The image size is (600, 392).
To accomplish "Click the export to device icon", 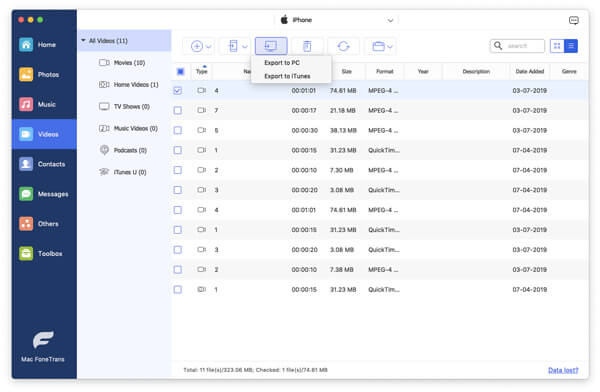I will tap(233, 46).
